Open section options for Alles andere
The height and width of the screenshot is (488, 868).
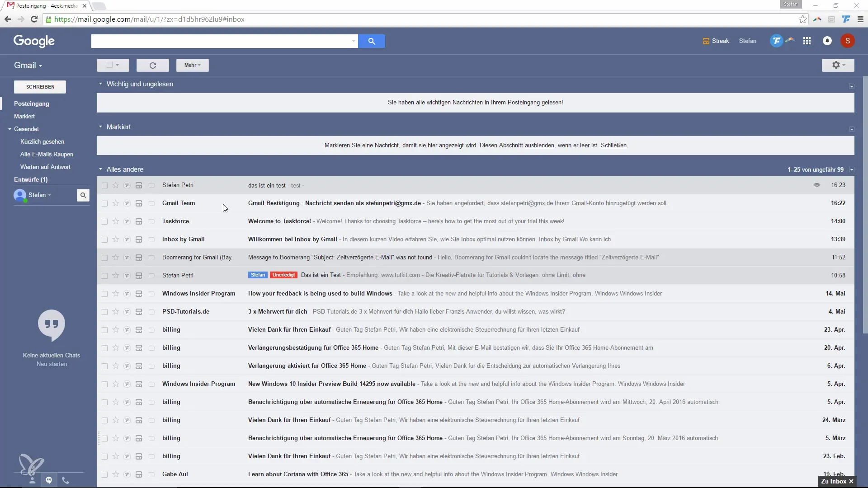tap(852, 170)
